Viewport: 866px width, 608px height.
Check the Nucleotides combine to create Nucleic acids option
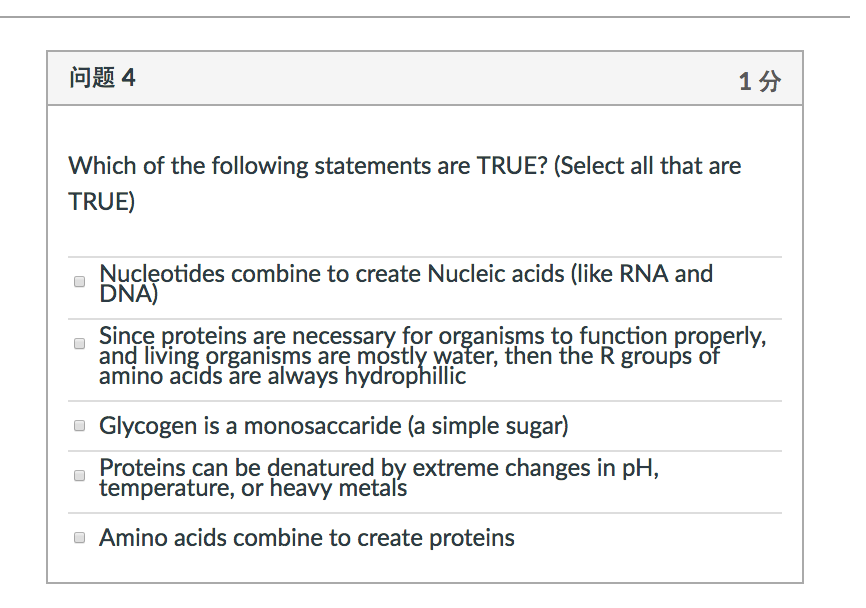click(79, 281)
